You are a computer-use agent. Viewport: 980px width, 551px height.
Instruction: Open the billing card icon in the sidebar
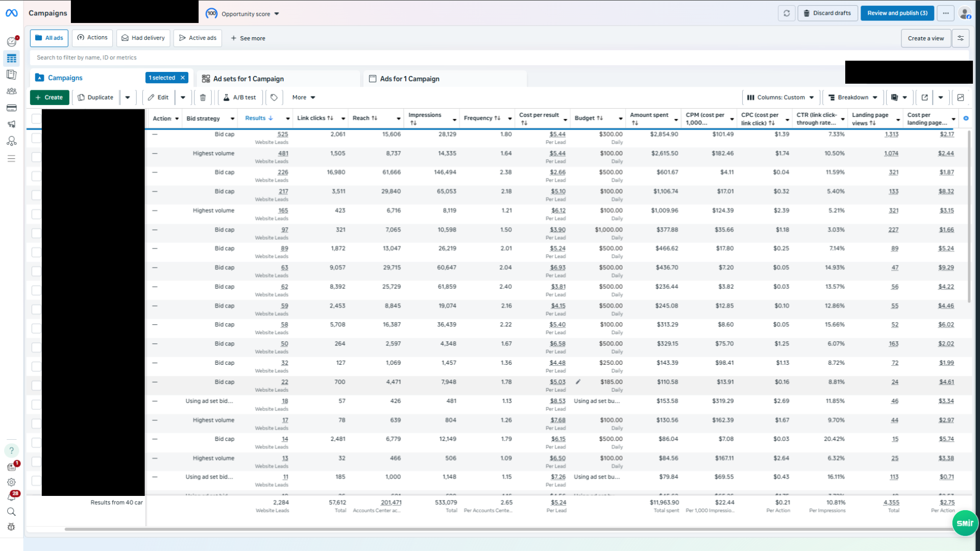tap(11, 108)
